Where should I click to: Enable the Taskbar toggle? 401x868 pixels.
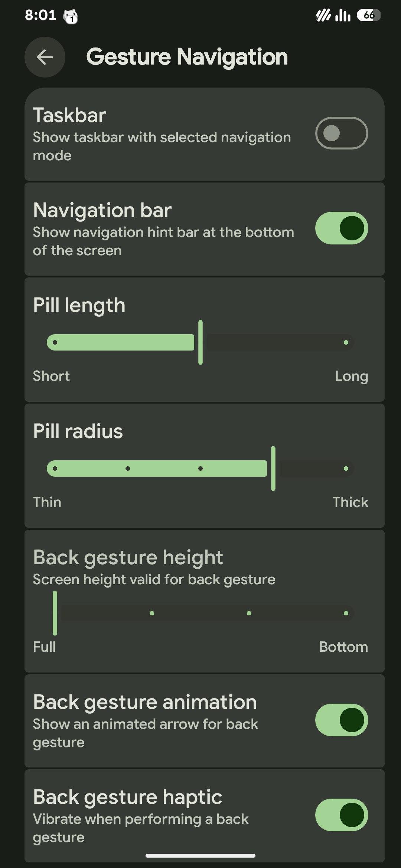pyautogui.click(x=341, y=133)
